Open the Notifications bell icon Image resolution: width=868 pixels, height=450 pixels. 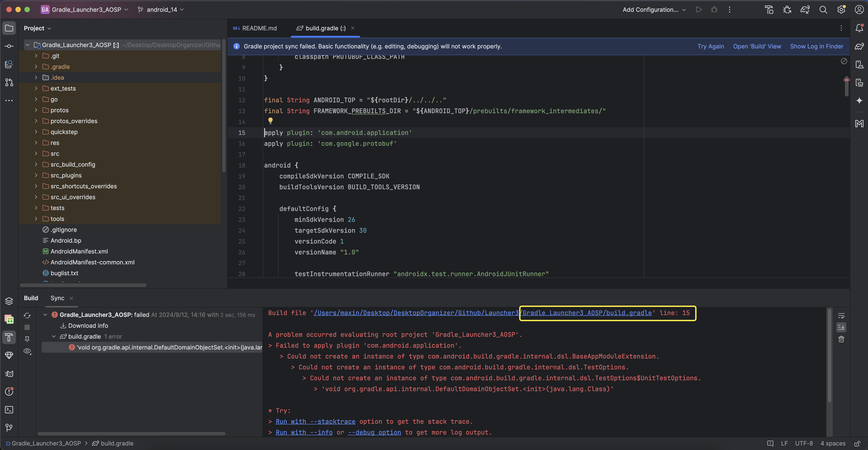(859, 28)
